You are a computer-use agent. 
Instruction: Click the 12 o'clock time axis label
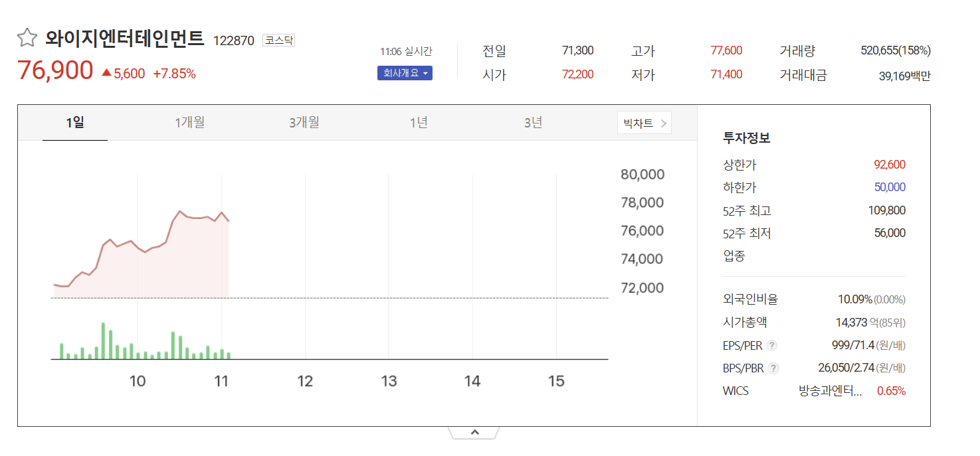click(305, 381)
